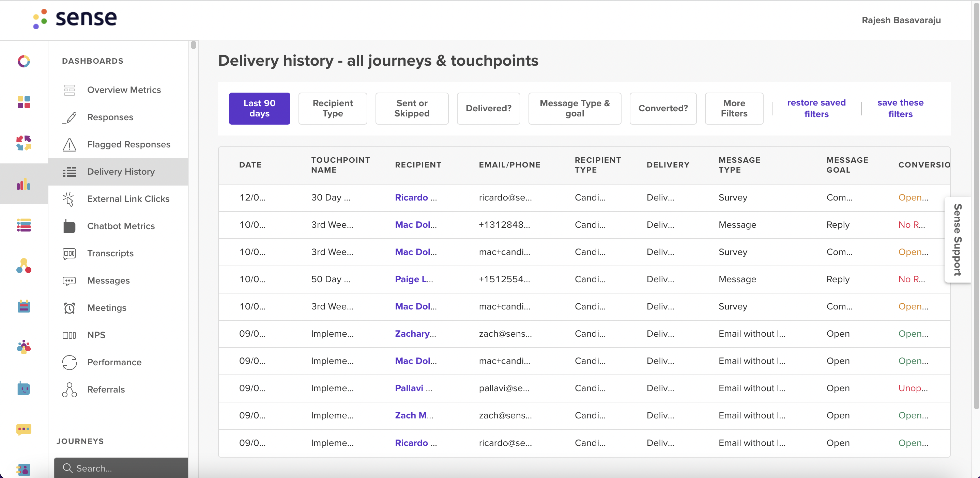Click the DATE column header

pos(250,165)
